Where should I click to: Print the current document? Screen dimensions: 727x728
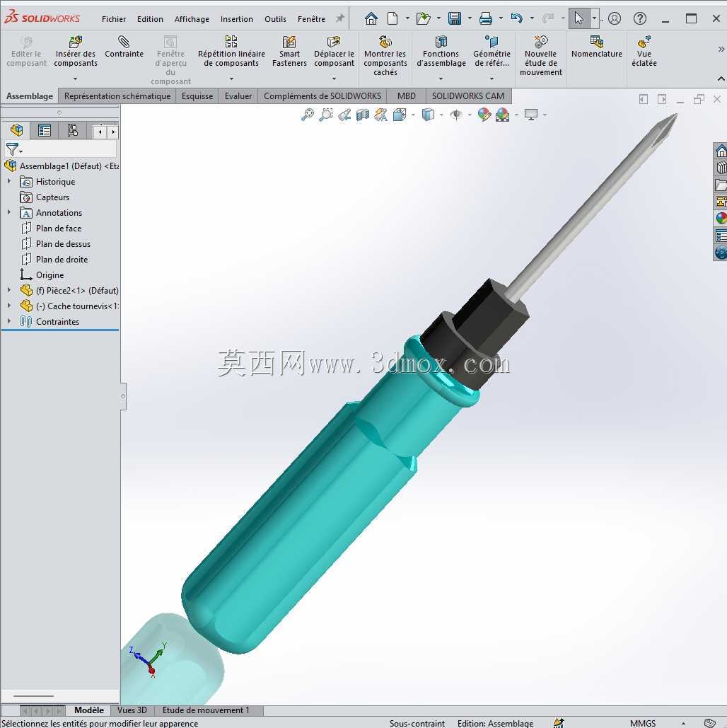[486, 18]
